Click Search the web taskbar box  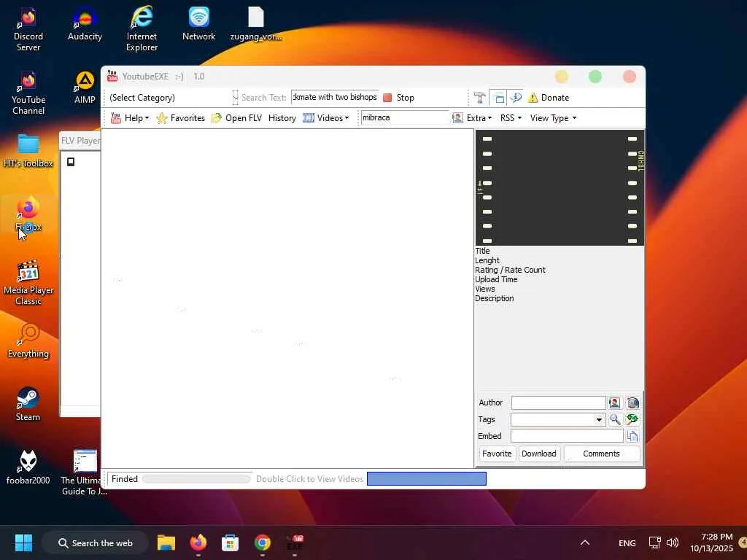(95, 542)
